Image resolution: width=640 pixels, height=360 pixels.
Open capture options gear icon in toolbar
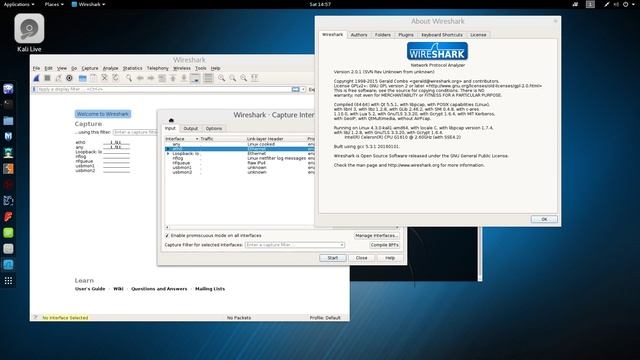point(69,78)
